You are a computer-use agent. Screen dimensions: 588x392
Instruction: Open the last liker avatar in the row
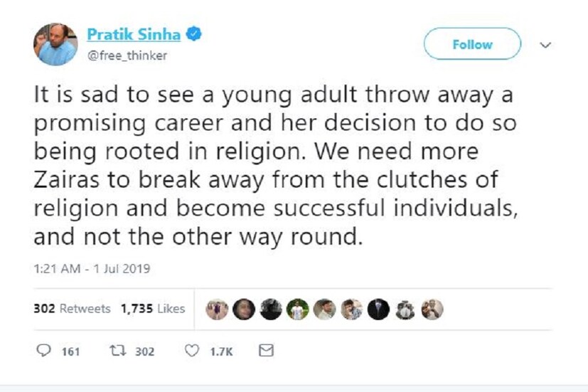click(x=433, y=309)
